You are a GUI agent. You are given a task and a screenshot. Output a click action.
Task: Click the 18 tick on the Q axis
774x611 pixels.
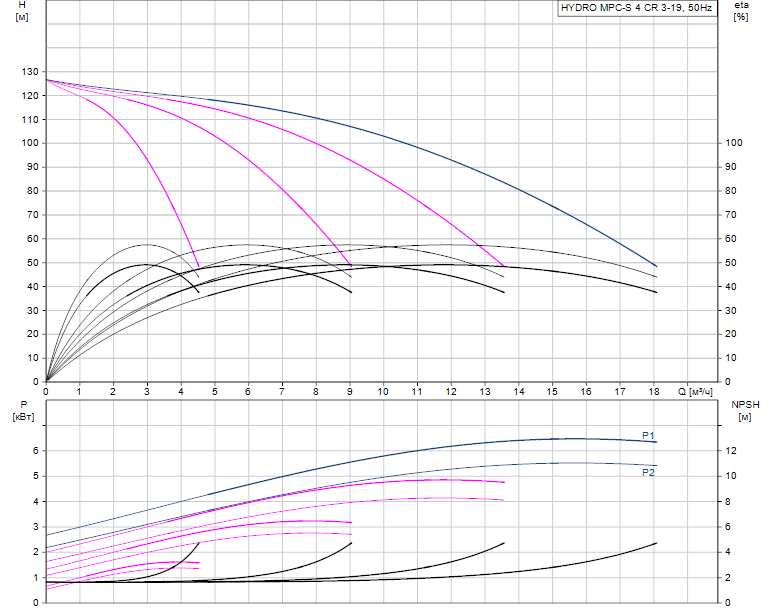pos(654,391)
